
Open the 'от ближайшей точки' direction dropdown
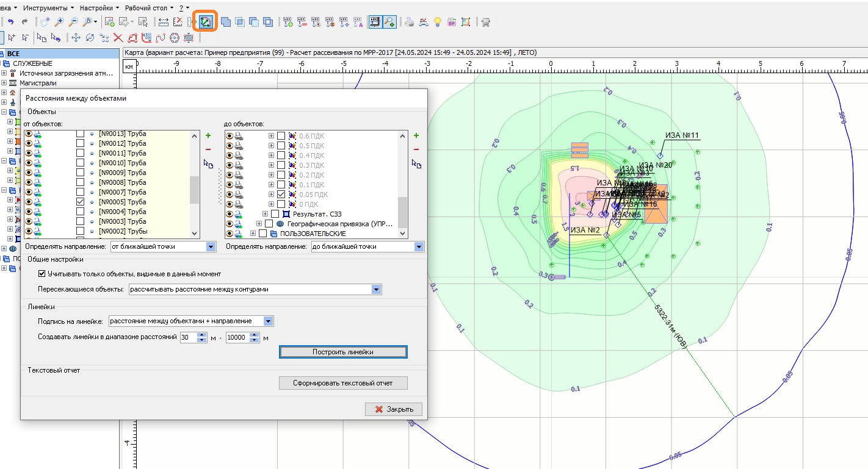click(211, 247)
